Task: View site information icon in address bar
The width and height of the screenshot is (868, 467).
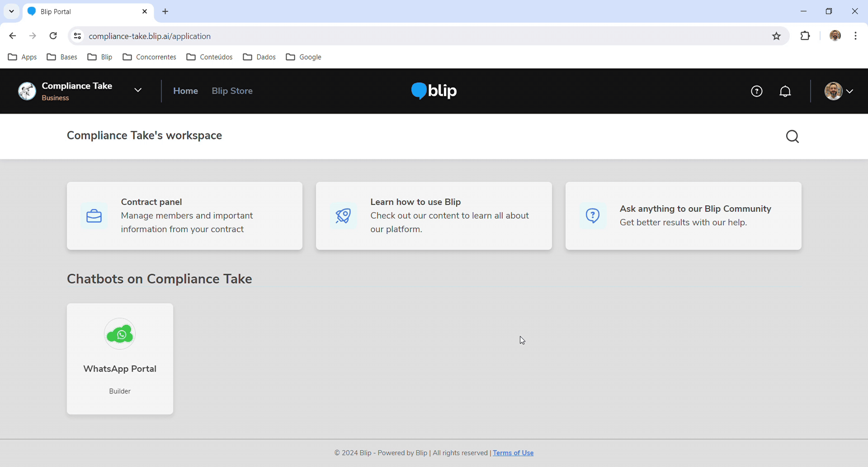Action: [78, 36]
